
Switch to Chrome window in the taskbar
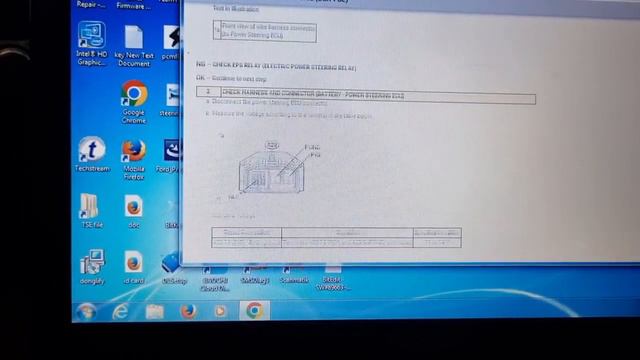coord(254,311)
